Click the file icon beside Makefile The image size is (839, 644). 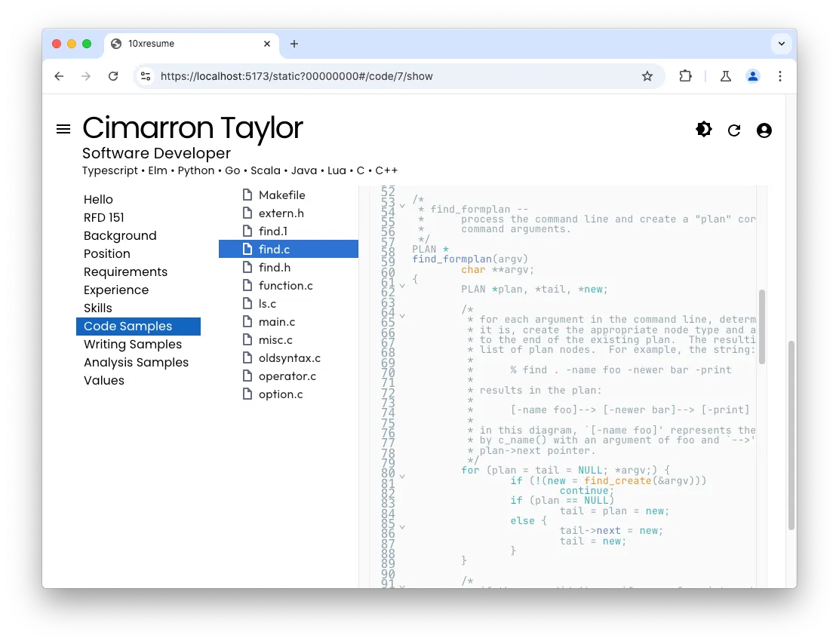coord(247,195)
